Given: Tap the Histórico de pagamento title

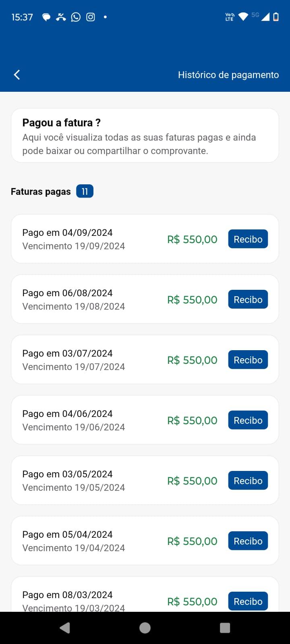Looking at the screenshot, I should click(x=228, y=75).
